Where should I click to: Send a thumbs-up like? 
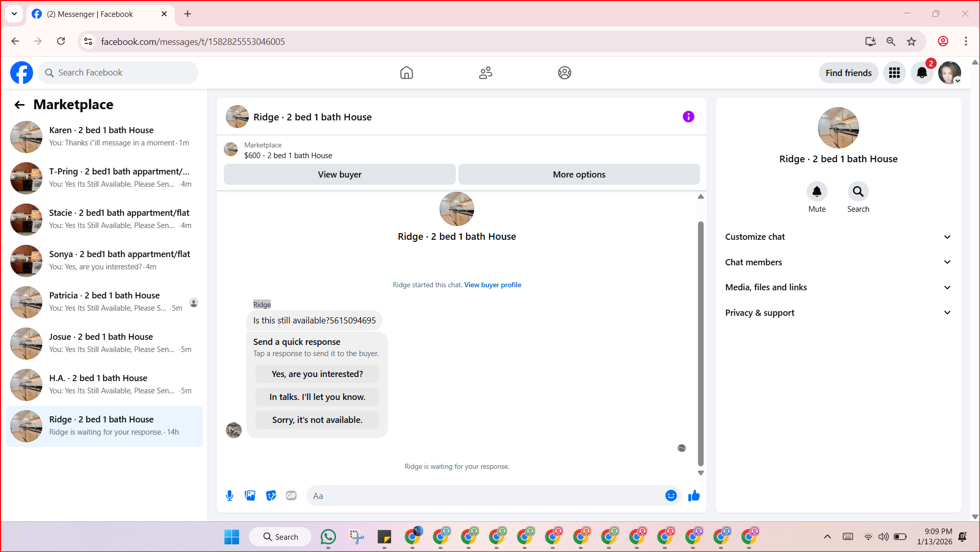coord(693,495)
